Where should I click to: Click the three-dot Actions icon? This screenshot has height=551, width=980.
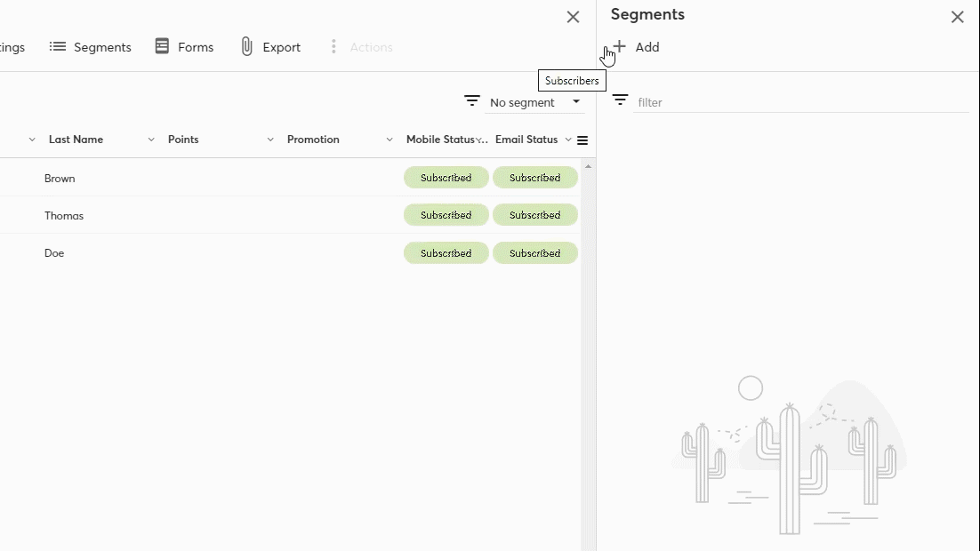(x=333, y=47)
